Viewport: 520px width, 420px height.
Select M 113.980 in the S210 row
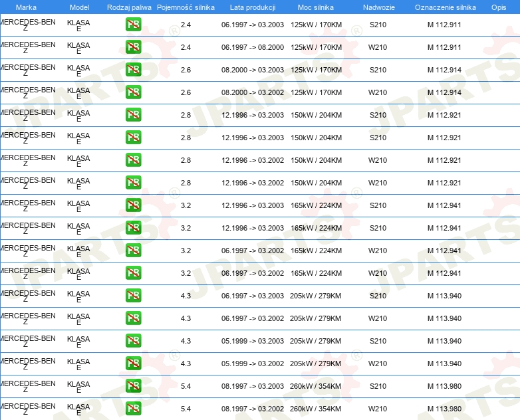[444, 386]
